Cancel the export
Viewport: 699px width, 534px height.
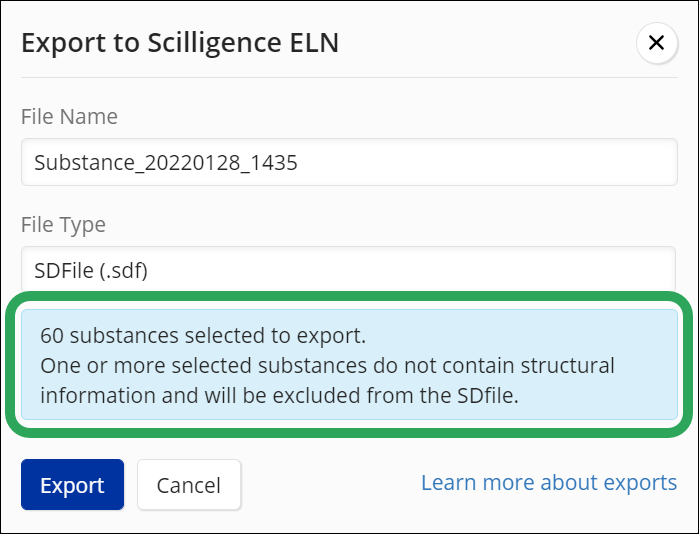tap(189, 485)
